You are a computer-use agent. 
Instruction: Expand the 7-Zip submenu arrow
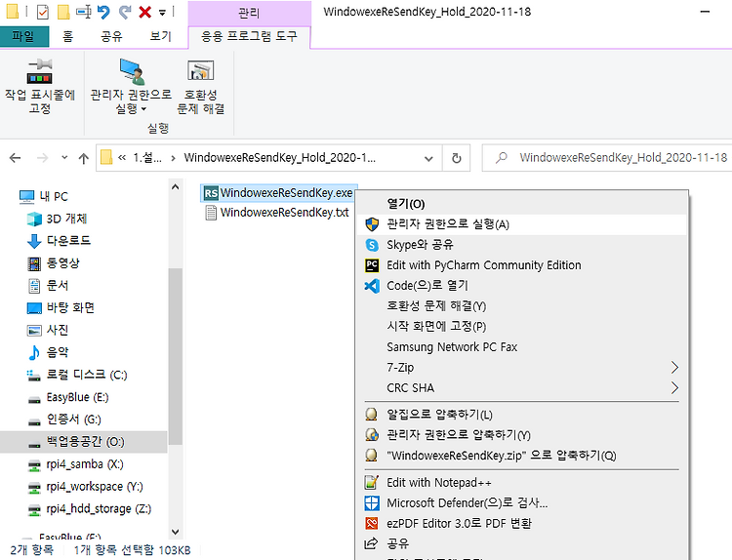[674, 368]
